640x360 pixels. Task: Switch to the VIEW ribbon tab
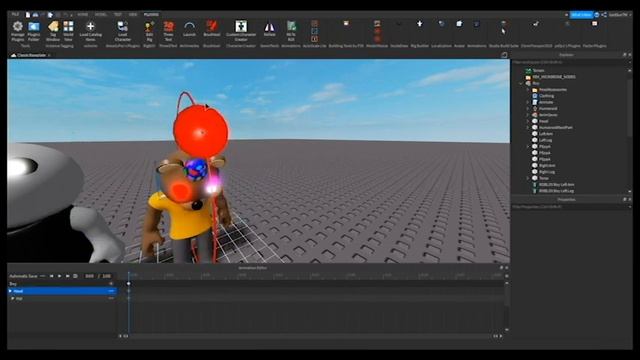pyautogui.click(x=133, y=15)
